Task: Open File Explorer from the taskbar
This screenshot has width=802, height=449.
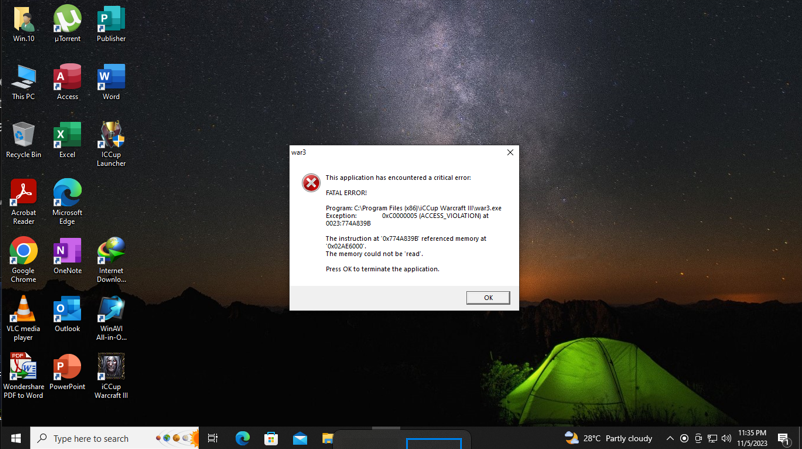Action: pos(327,438)
